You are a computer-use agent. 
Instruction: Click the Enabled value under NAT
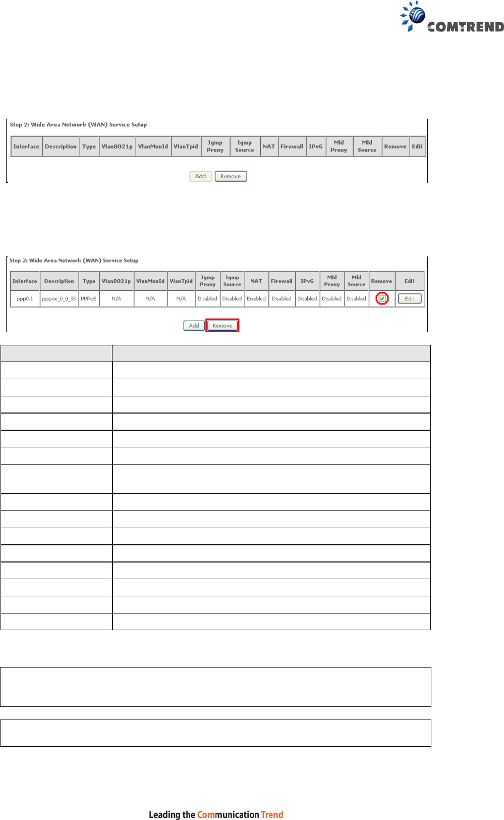256,299
